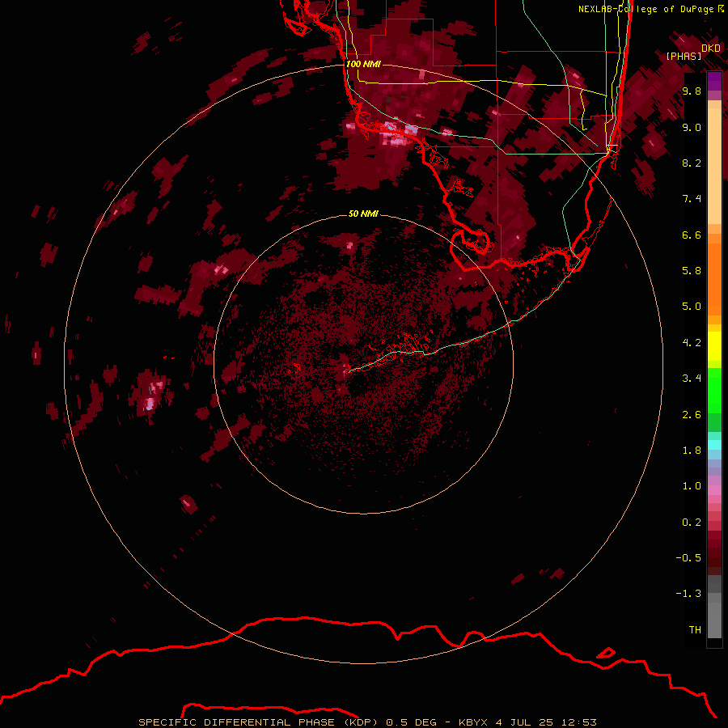Click the 4.2 value on color scale
The image size is (728, 728).
692,343
